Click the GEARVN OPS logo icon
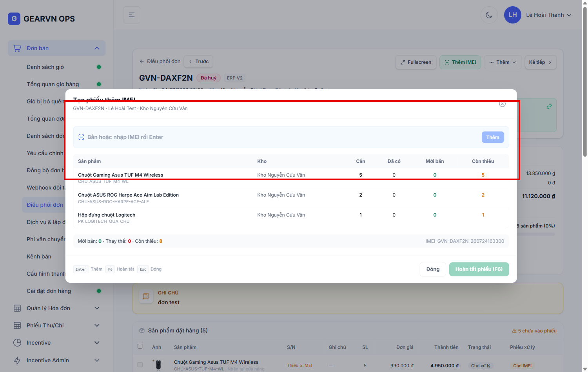The width and height of the screenshot is (588, 372). pos(14,18)
